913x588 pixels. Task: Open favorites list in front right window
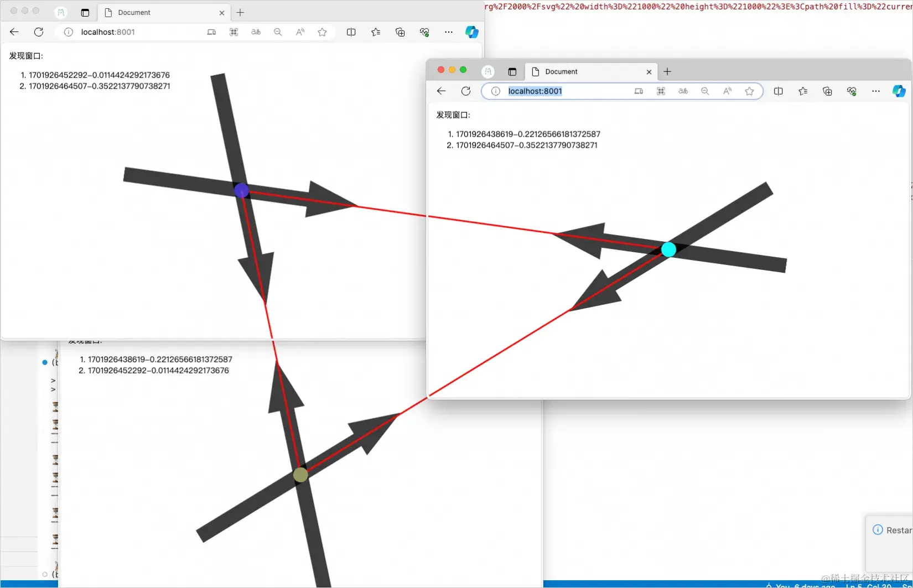tap(803, 91)
